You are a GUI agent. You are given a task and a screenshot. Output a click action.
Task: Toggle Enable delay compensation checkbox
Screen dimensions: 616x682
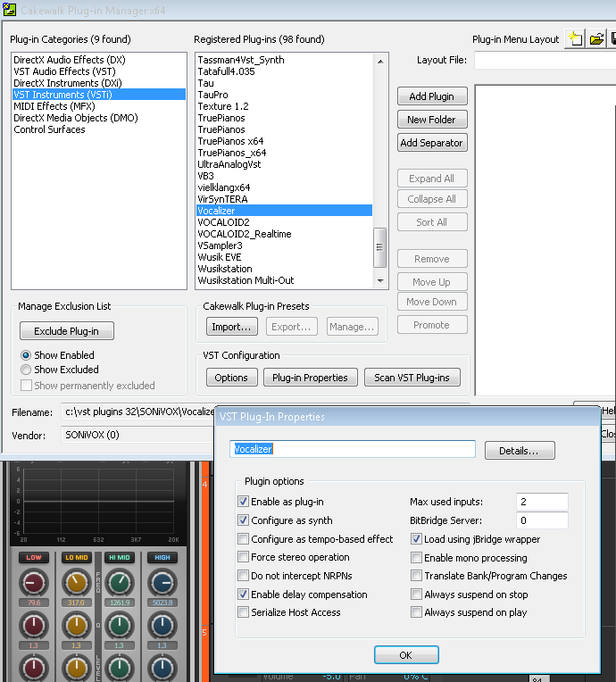tap(243, 595)
